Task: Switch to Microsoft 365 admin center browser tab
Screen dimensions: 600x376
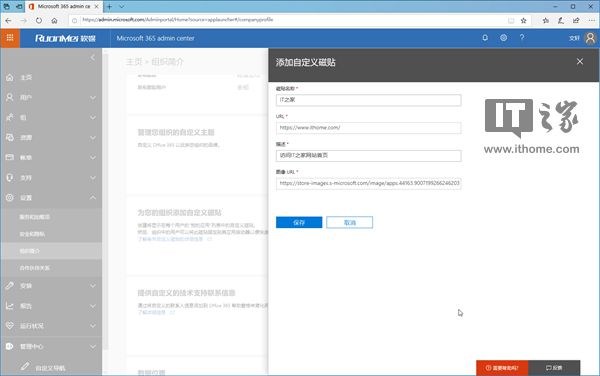Action: [64, 7]
